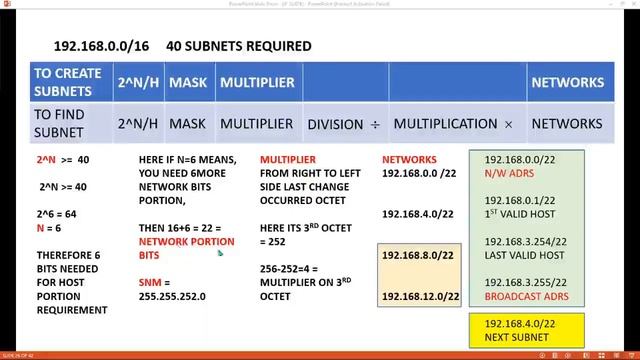Click 'FROM RIGHT TO LEFT' text line
This screenshot has height=360, width=640.
(310, 173)
